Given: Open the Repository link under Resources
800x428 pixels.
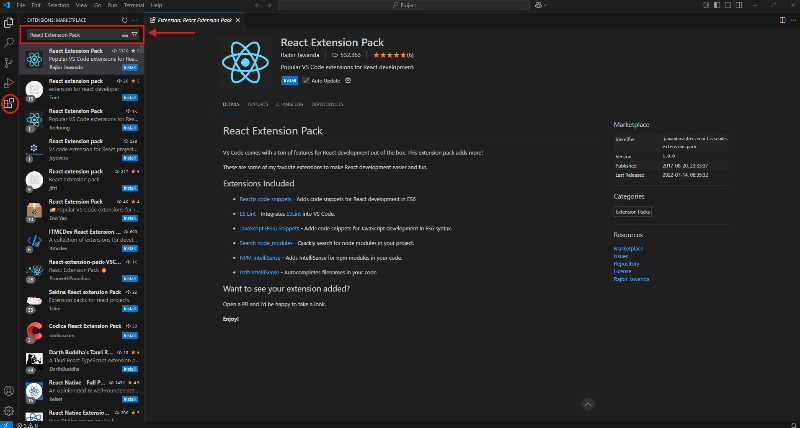Looking at the screenshot, I should (626, 264).
